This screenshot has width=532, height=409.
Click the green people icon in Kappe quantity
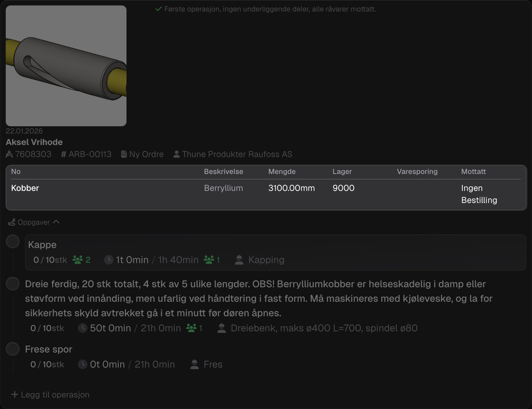pos(78,260)
